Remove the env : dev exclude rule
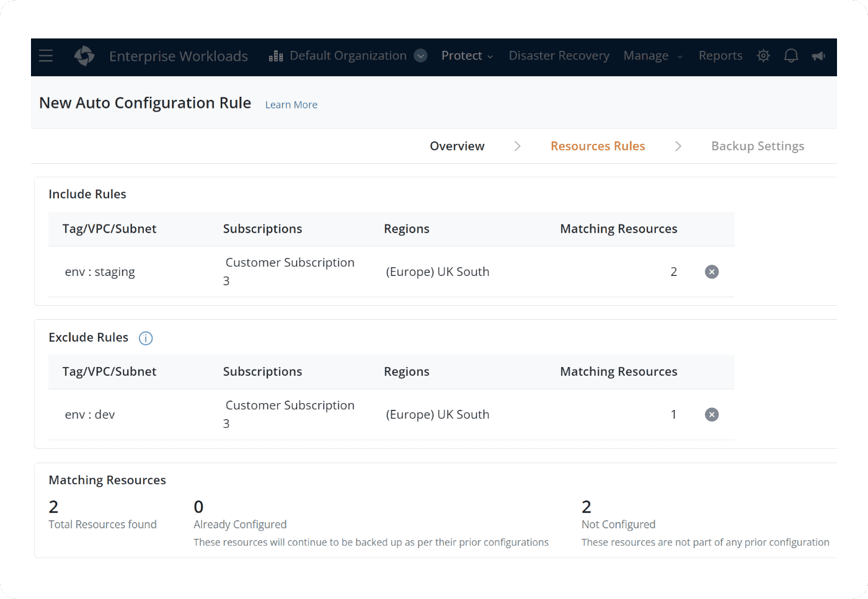Image resolution: width=868 pixels, height=599 pixels. 712,414
